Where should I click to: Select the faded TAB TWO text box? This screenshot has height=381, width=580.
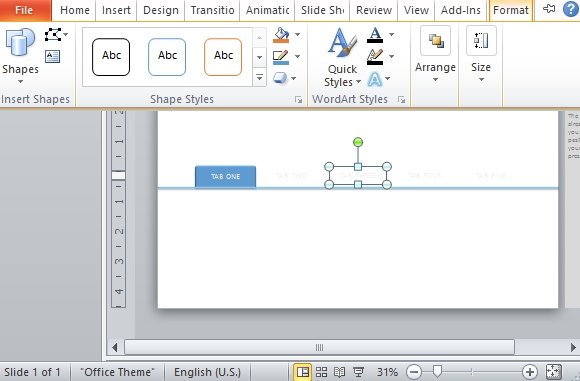point(291,175)
